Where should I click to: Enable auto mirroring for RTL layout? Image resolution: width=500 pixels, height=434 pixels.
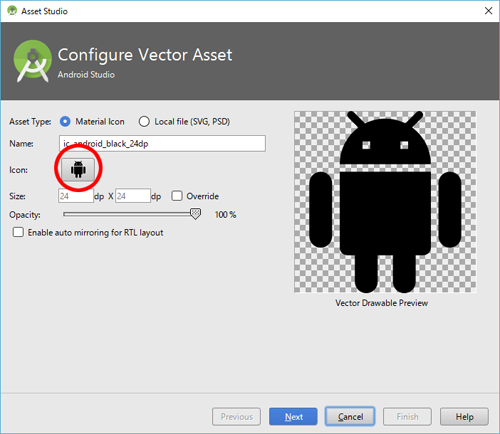(18, 232)
